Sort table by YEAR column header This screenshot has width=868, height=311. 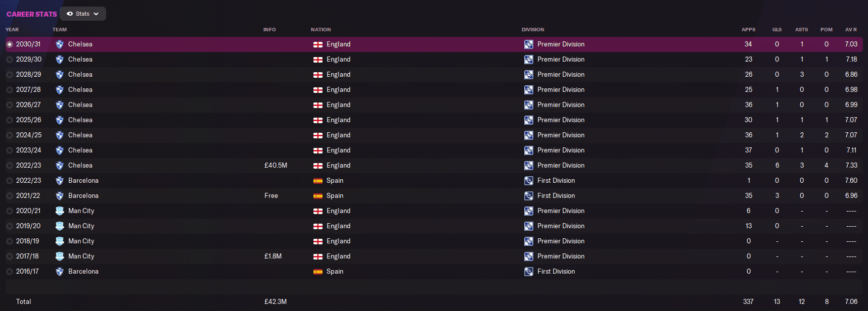coord(12,30)
